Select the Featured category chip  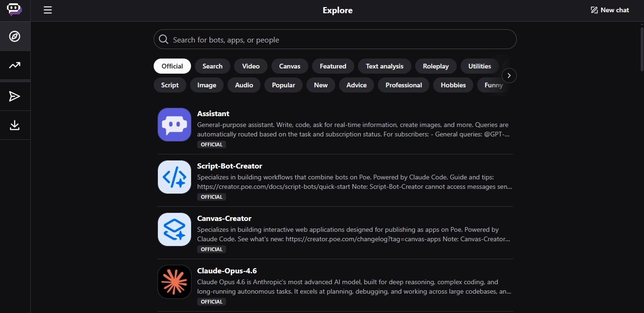click(333, 66)
